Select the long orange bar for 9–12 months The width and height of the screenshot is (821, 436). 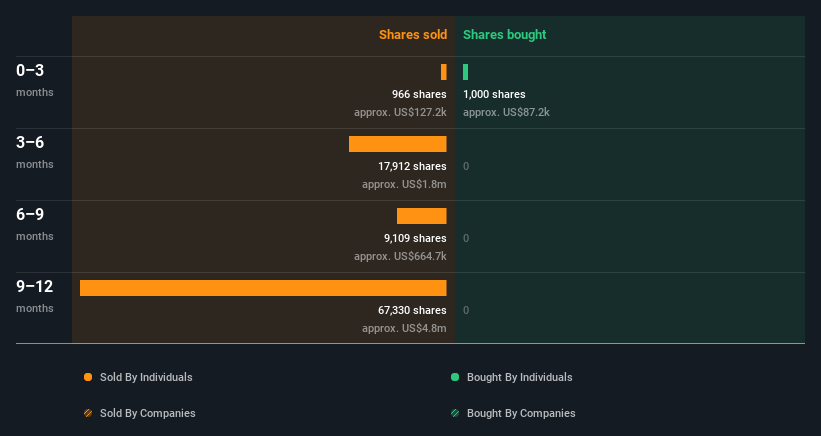click(x=263, y=288)
